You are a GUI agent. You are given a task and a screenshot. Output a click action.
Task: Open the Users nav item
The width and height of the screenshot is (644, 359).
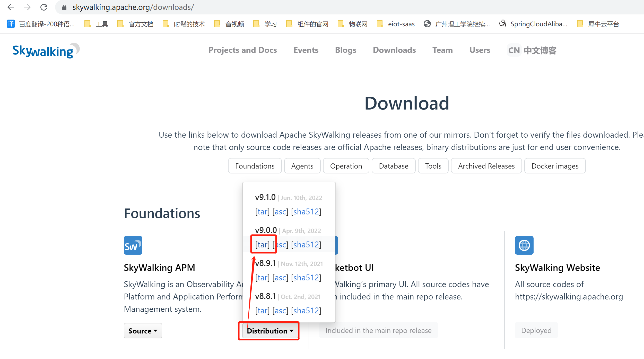tap(480, 50)
